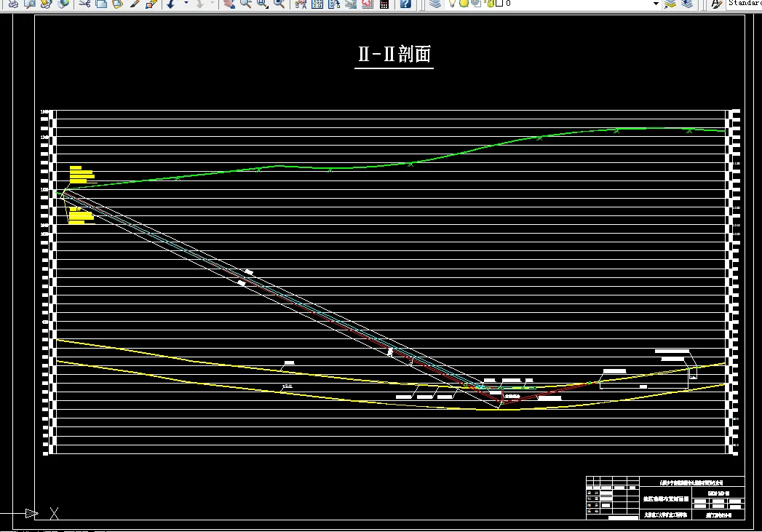The image size is (762, 532).
Task: Open the Tool Palettes window
Action: click(x=334, y=4)
